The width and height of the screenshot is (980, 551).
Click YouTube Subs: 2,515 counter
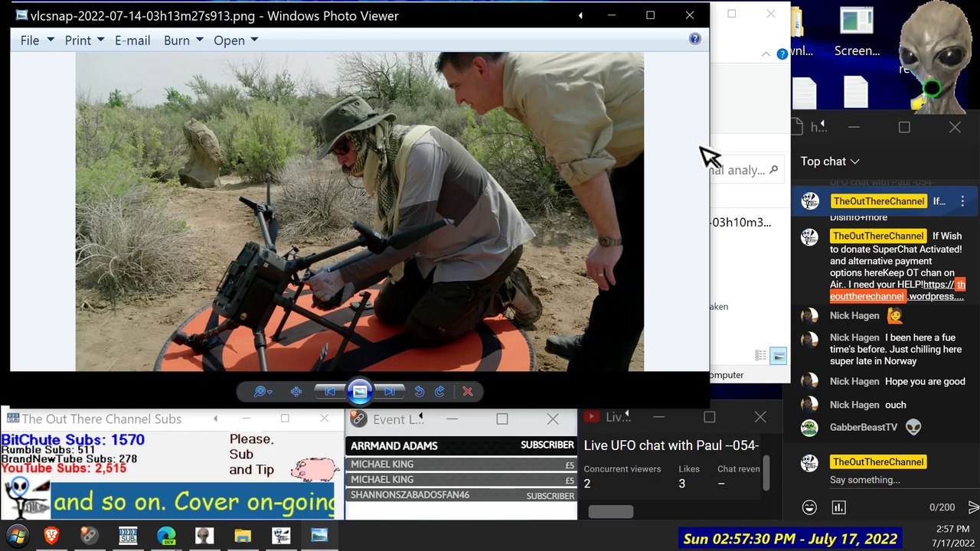tap(64, 468)
